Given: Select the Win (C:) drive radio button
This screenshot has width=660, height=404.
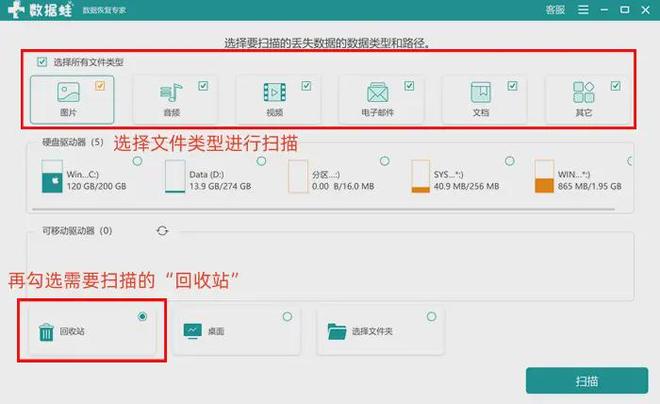Looking at the screenshot, I should pyautogui.click(x=138, y=161).
